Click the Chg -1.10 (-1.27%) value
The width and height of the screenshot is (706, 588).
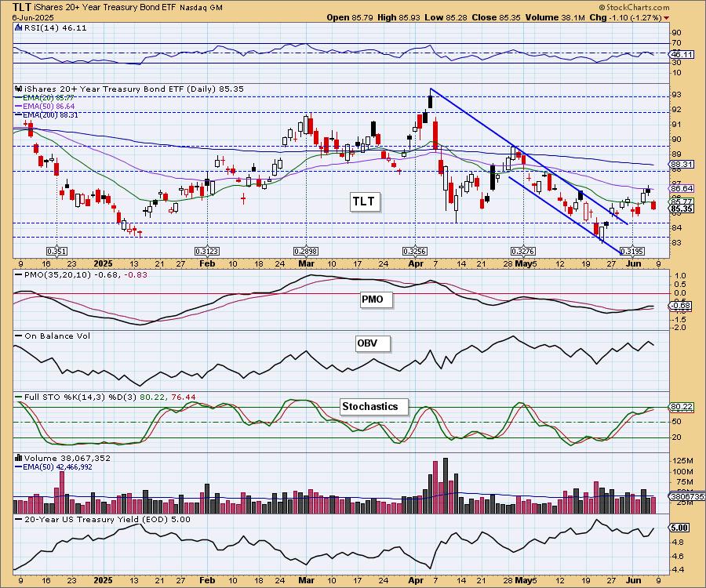click(x=625, y=17)
